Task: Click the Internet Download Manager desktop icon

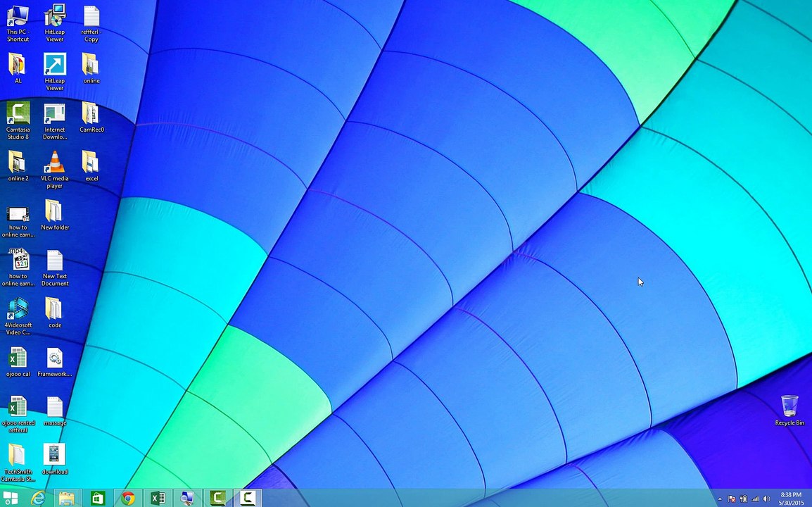Action: pos(54,114)
